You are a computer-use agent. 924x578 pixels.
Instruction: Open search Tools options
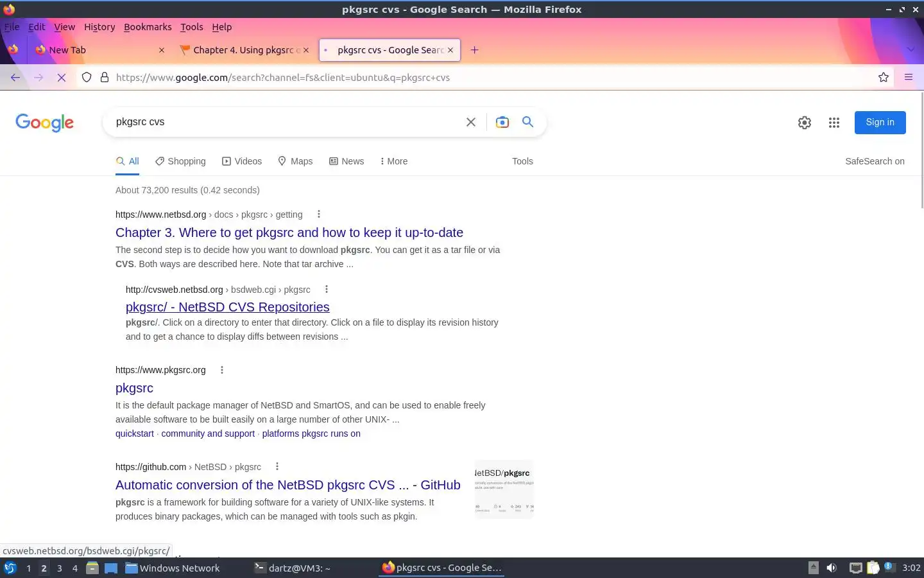tap(522, 161)
